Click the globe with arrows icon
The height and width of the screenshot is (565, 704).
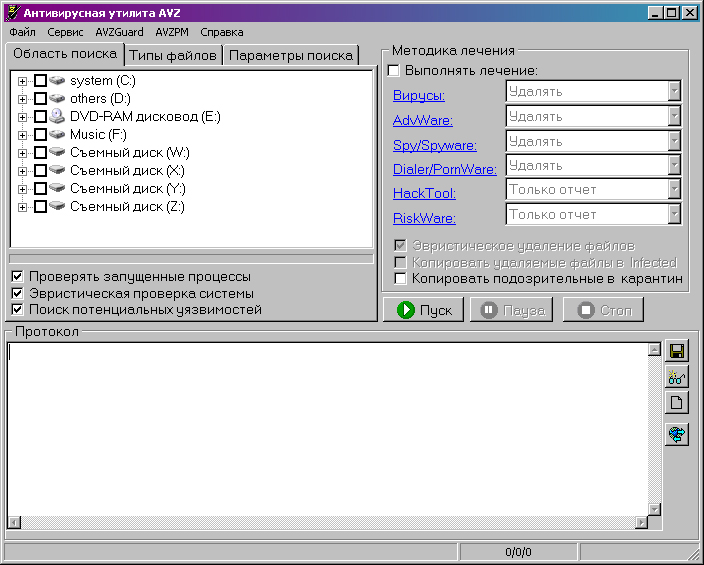tap(677, 434)
